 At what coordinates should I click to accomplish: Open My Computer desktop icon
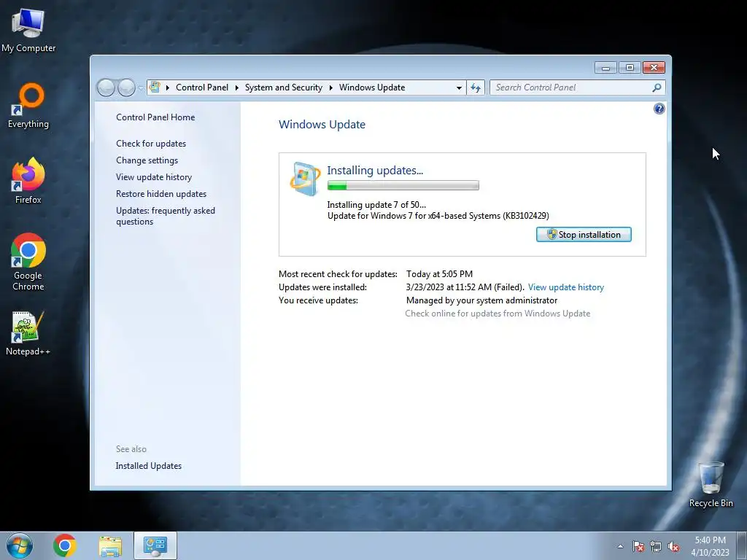[28, 30]
